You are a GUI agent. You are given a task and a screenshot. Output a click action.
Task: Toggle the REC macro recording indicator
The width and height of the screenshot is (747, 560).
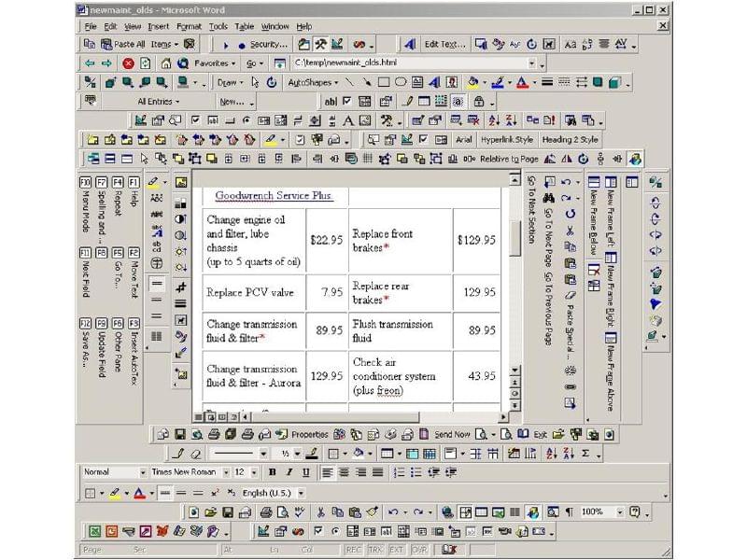click(353, 550)
